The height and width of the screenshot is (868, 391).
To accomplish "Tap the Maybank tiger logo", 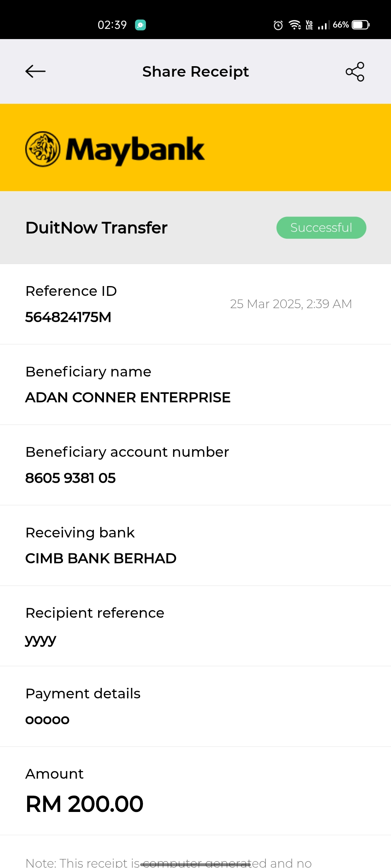I will pyautogui.click(x=43, y=149).
